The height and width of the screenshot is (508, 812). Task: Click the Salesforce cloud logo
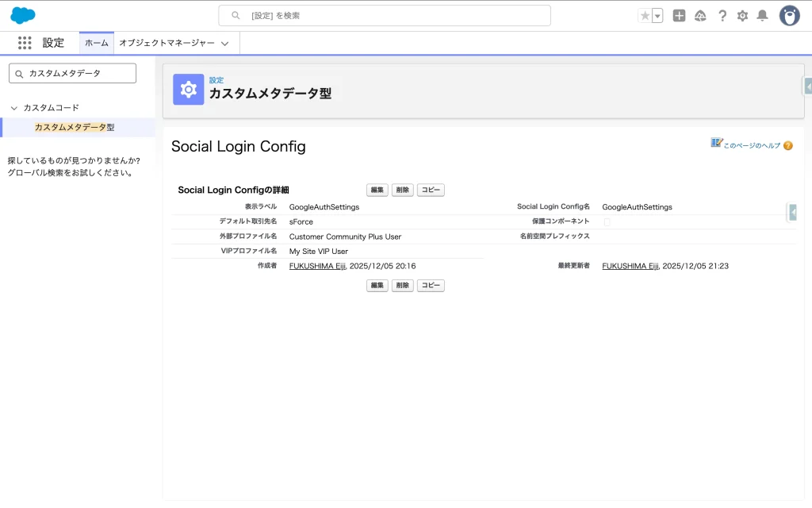[23, 15]
